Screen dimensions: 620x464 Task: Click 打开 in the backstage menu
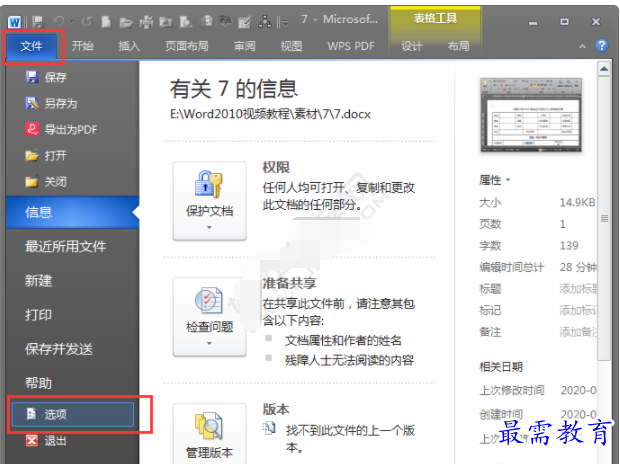[x=46, y=155]
